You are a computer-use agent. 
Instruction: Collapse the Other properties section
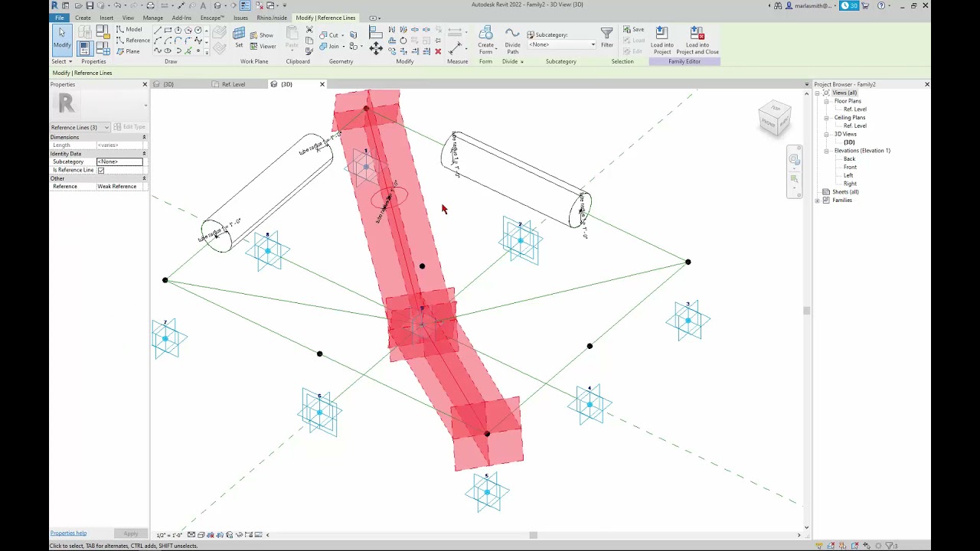coord(144,178)
